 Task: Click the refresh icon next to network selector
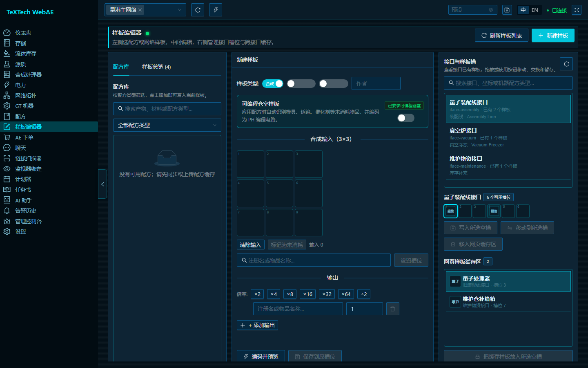198,10
